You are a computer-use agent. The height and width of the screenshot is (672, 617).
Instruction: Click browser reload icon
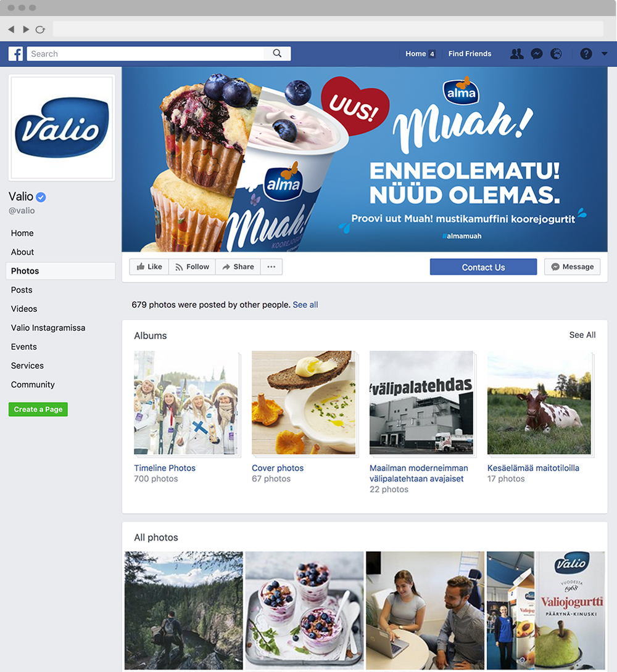(x=40, y=30)
